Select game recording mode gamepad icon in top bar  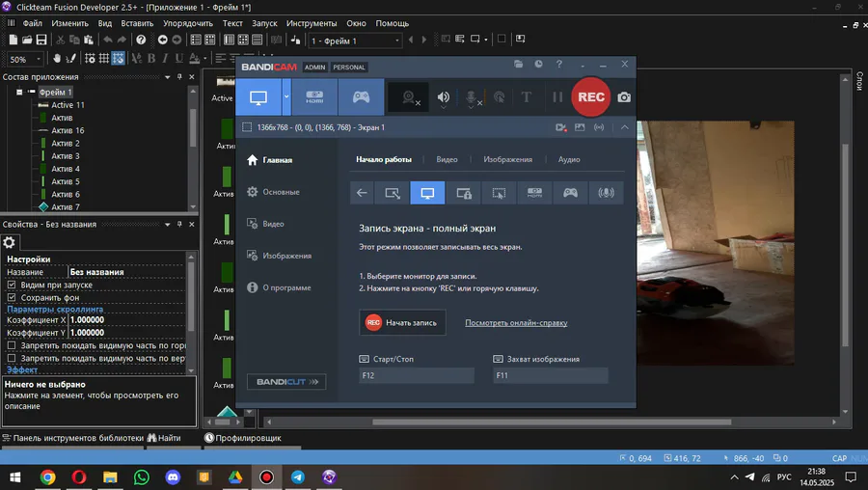pos(361,96)
